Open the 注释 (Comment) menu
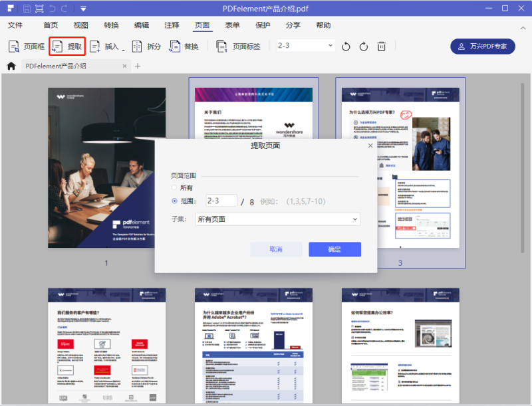 coord(172,25)
